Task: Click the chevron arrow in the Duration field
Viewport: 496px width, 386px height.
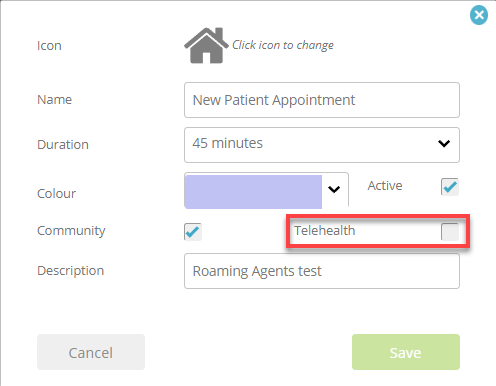Action: [444, 144]
